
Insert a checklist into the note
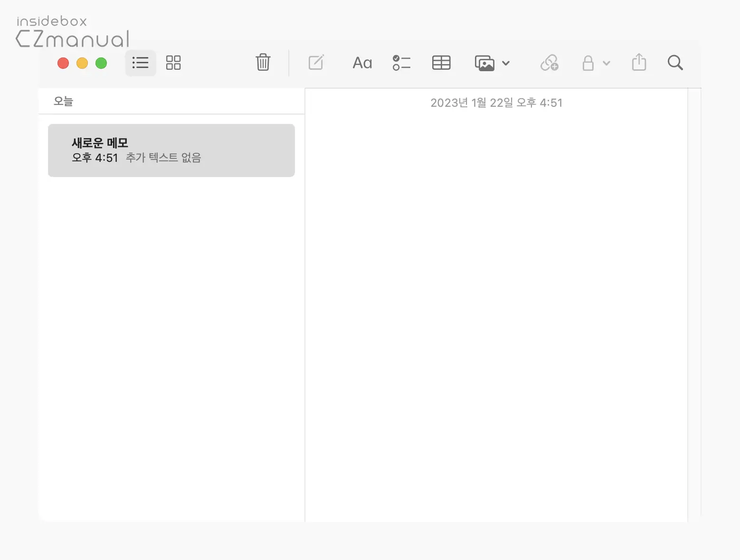click(x=401, y=63)
